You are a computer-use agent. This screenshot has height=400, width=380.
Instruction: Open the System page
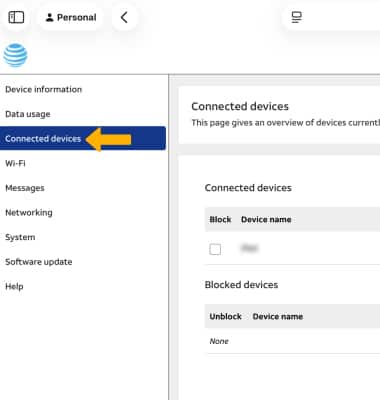tap(20, 237)
